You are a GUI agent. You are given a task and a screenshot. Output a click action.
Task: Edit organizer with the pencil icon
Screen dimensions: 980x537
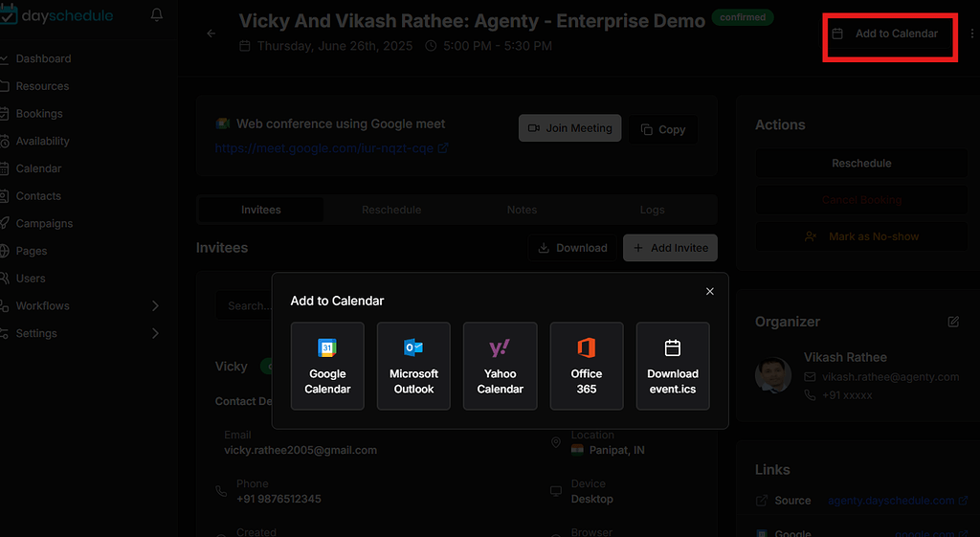(953, 322)
